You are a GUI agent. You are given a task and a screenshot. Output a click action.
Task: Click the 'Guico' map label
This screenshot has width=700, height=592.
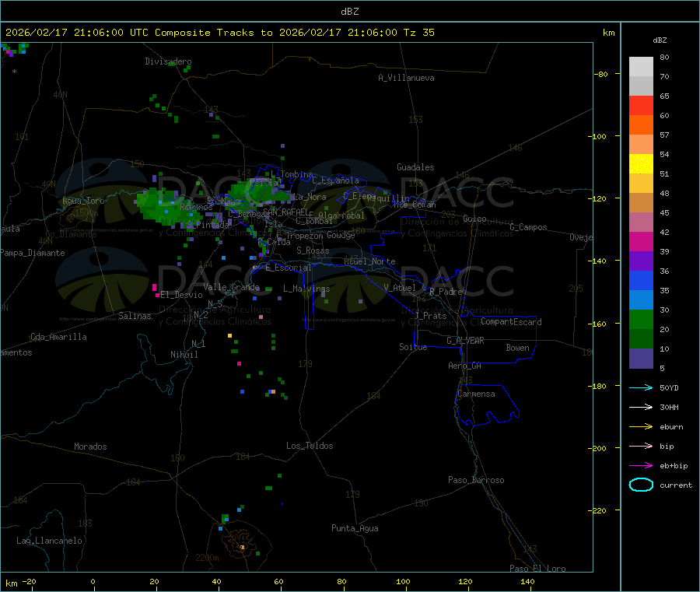(x=474, y=219)
